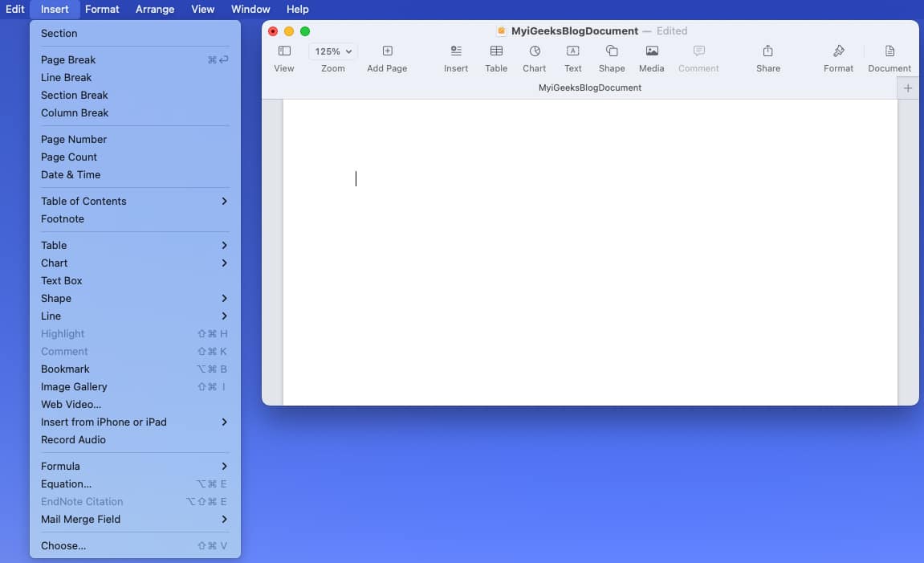Viewport: 924px width, 563px height.
Task: Open the Format inspector brush icon
Action: click(839, 51)
